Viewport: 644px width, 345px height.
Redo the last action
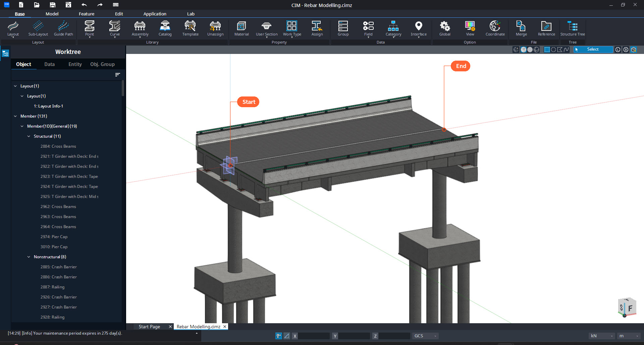pyautogui.click(x=100, y=5)
